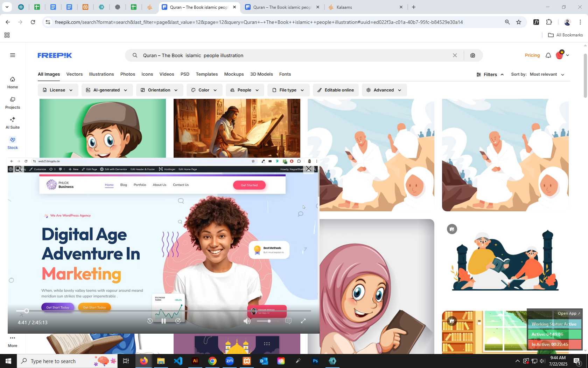
Task: Click the Freepik logo
Action: click(55, 55)
